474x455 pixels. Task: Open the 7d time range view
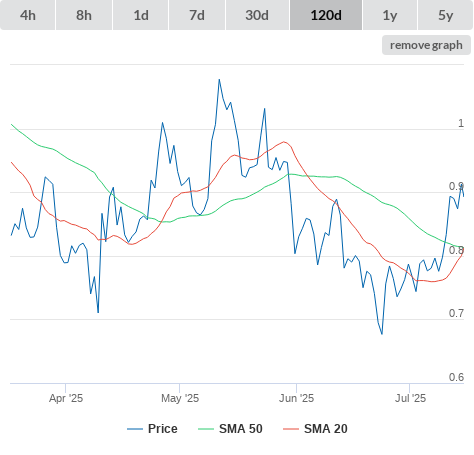197,15
